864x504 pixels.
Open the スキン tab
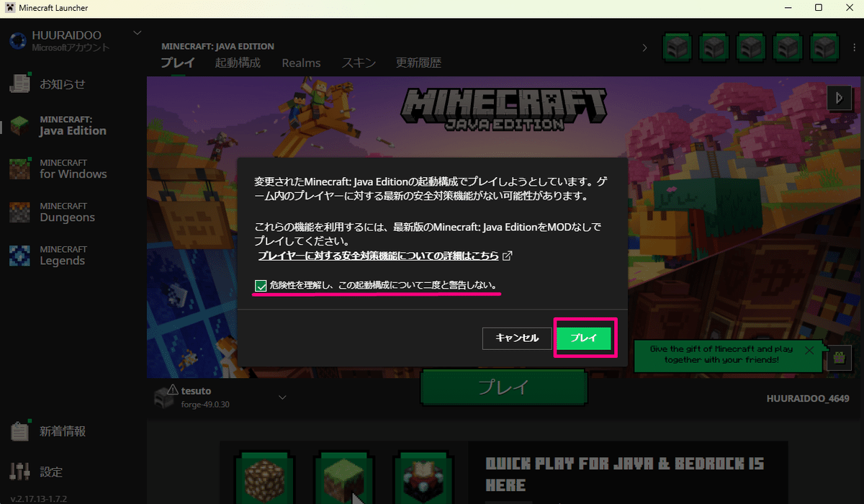(x=359, y=63)
